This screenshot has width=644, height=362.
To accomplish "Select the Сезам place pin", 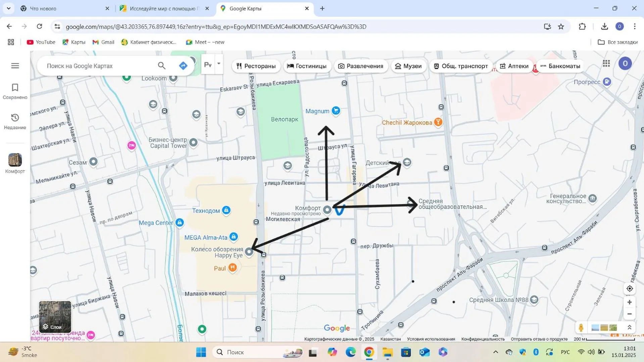I will point(94,162).
